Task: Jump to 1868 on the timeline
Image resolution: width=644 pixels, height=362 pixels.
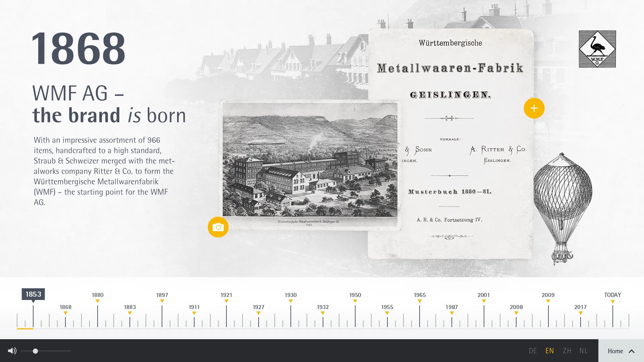Action: [65, 308]
